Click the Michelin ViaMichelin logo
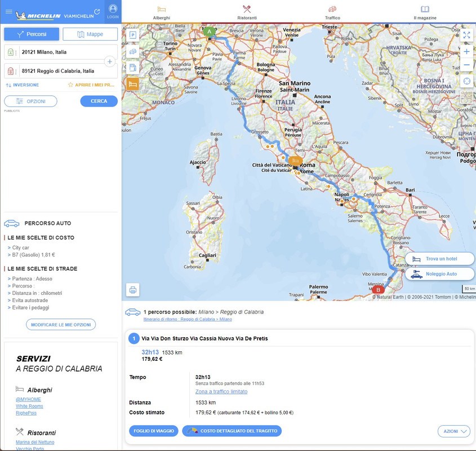476x451 pixels. pos(55,15)
